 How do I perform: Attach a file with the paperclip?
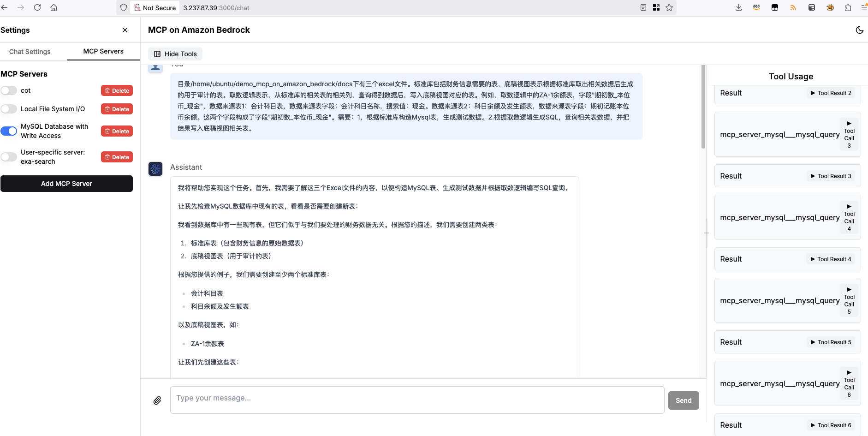(x=157, y=400)
